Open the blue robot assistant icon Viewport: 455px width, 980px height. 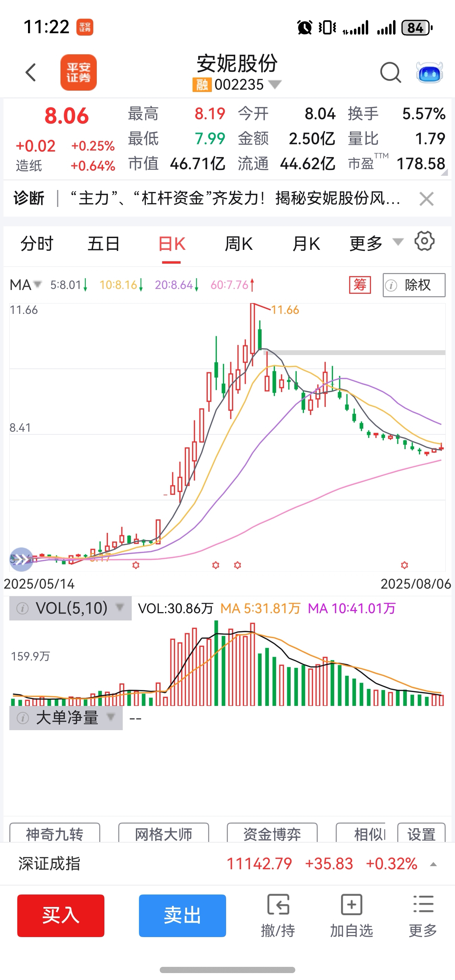429,72
